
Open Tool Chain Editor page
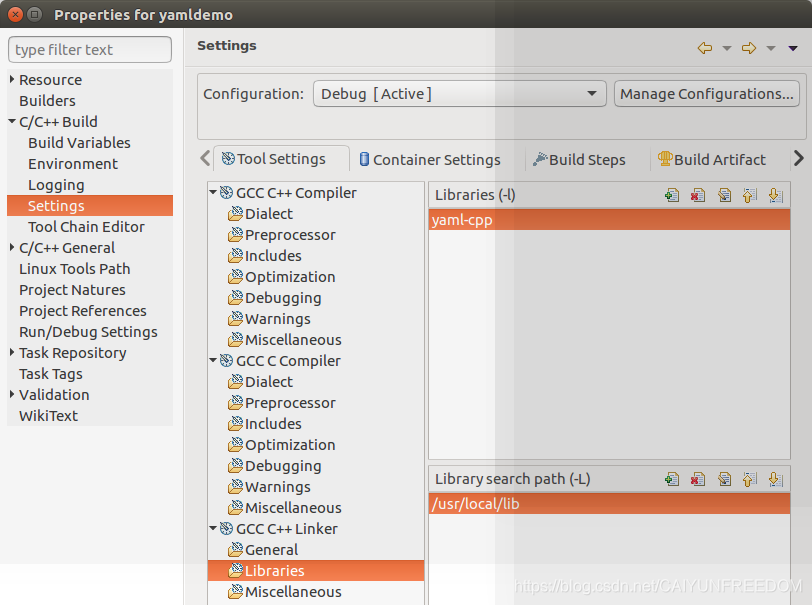coord(86,227)
